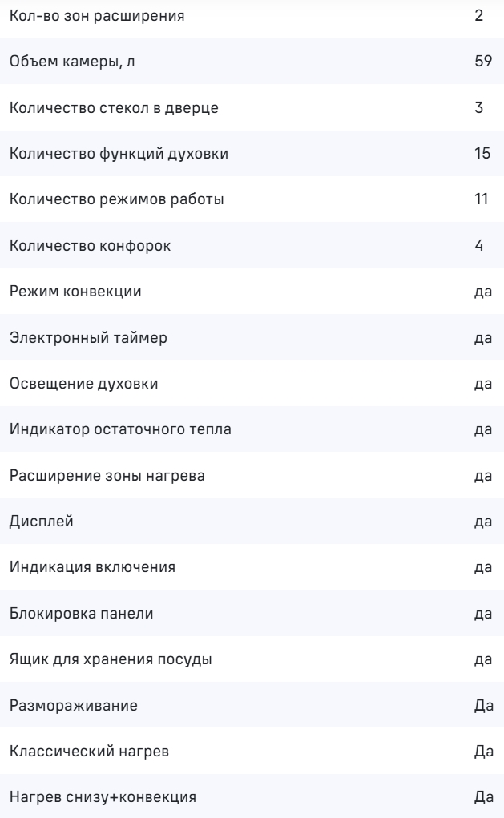The height and width of the screenshot is (818, 504).
Task: Click the "Количество режимов работы" label
Action: (x=116, y=199)
